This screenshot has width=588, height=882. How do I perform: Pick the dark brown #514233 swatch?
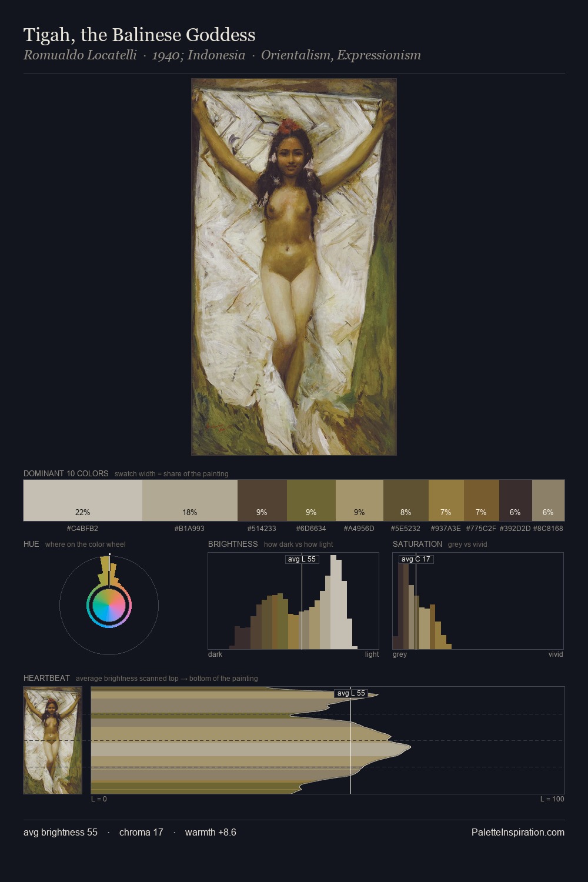(x=262, y=500)
